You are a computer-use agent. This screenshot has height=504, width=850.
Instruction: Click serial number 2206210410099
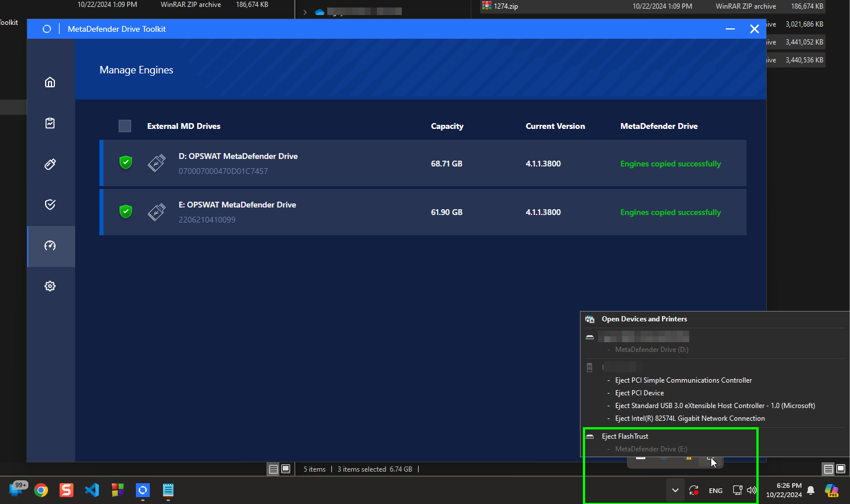point(207,220)
